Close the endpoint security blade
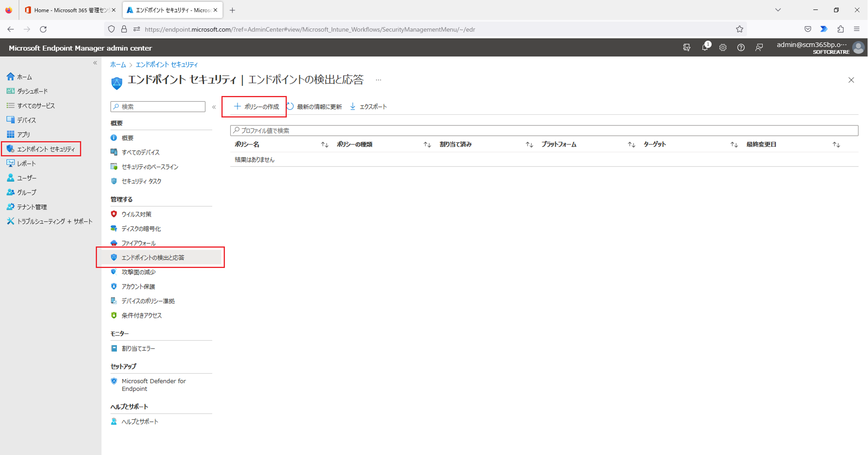This screenshot has height=455, width=868. pos(851,80)
